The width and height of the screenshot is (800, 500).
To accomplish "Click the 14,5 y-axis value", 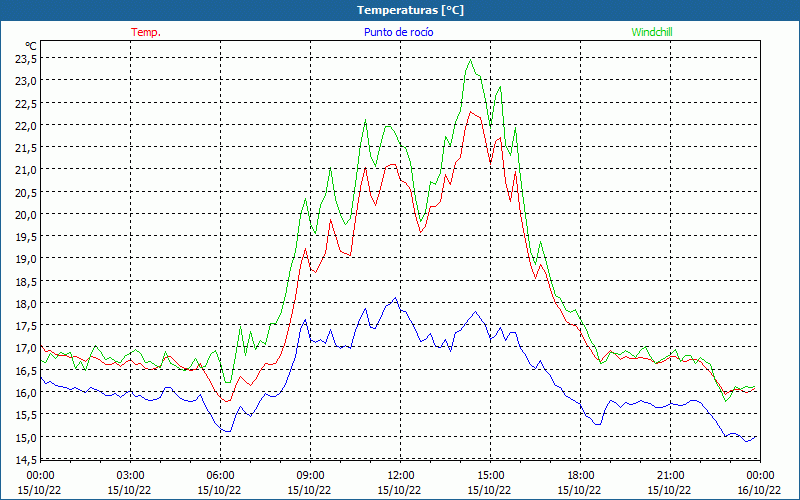I will (x=26, y=459).
